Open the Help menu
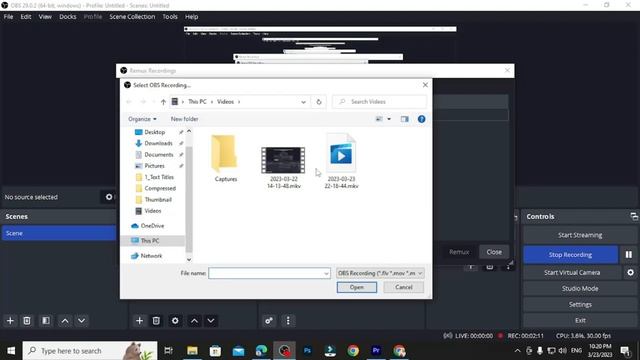Screen dimensions: 640x360 coord(191,17)
